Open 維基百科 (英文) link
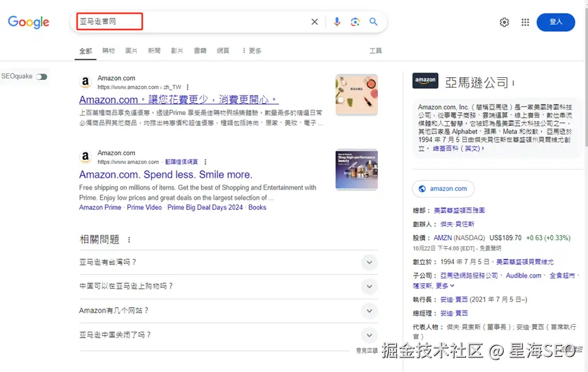588x372 pixels. coord(458,148)
